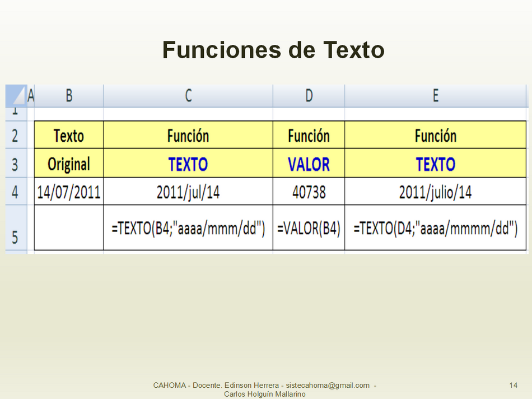Click the column D header
The height and width of the screenshot is (399, 532).
[309, 96]
